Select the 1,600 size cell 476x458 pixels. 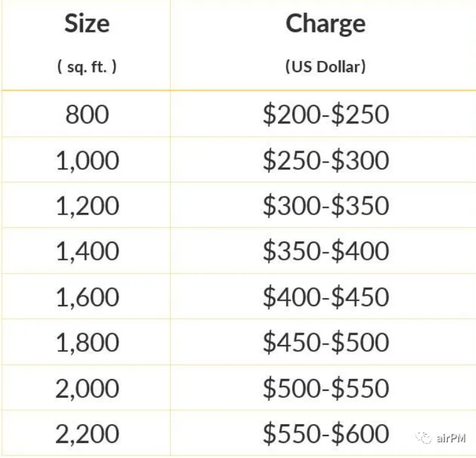click(x=87, y=297)
